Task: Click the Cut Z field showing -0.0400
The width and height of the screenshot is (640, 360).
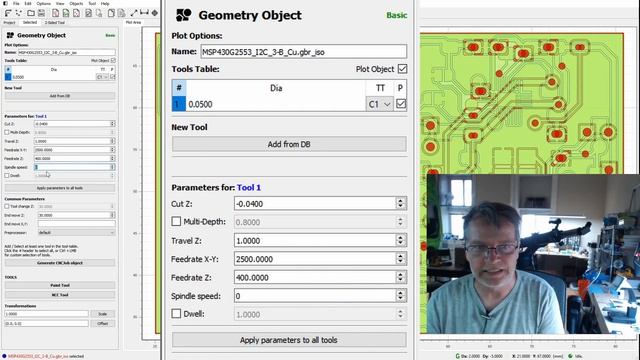Action: click(x=315, y=203)
